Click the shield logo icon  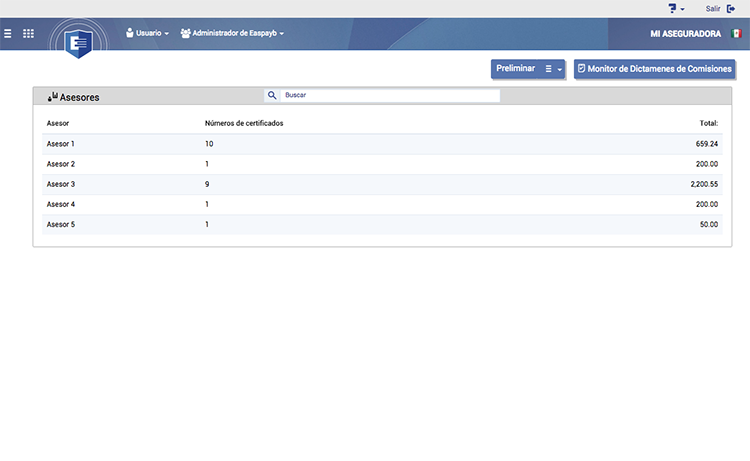tap(78, 44)
